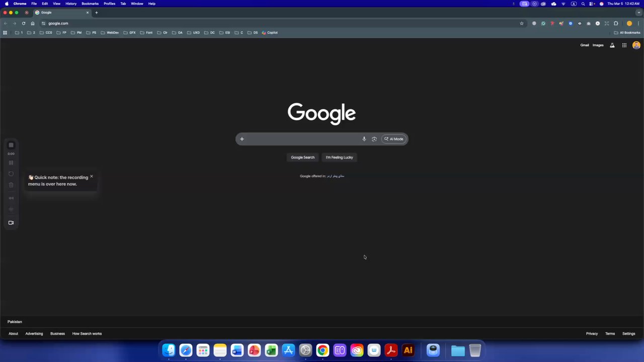Image resolution: width=644 pixels, height=362 pixels.
Task: Pause the recording
Action: [11, 162]
